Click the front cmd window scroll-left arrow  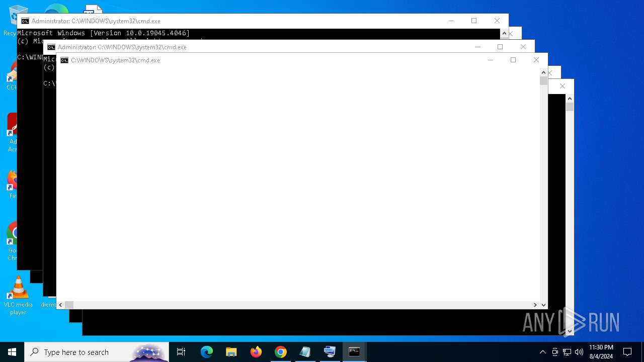(x=60, y=305)
